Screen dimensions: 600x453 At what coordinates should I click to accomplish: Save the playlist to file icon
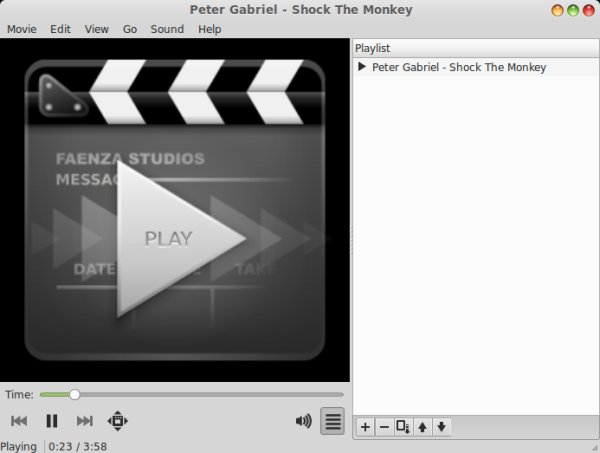pos(403,427)
